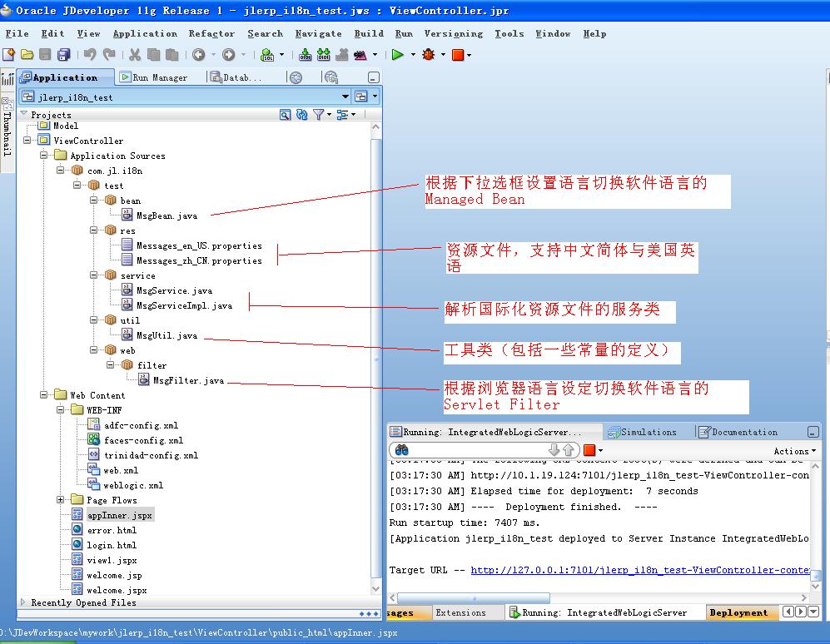830x644 pixels.
Task: Click the Cut scissors icon
Action: pyautogui.click(x=135, y=54)
